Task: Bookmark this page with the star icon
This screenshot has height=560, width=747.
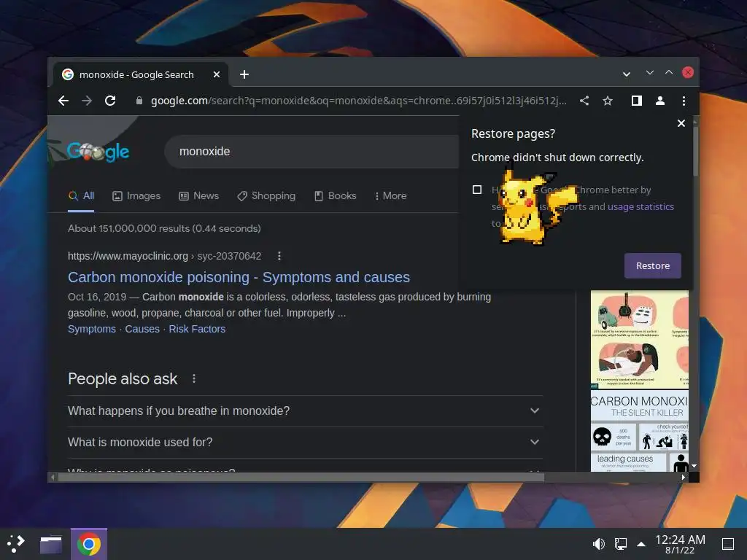Action: 608,101
